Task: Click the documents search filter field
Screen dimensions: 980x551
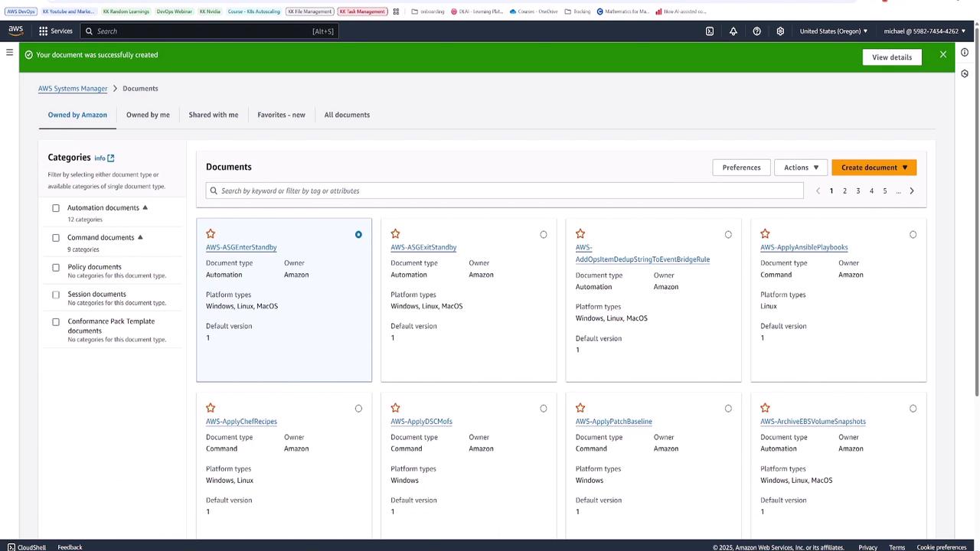Action: click(x=505, y=191)
